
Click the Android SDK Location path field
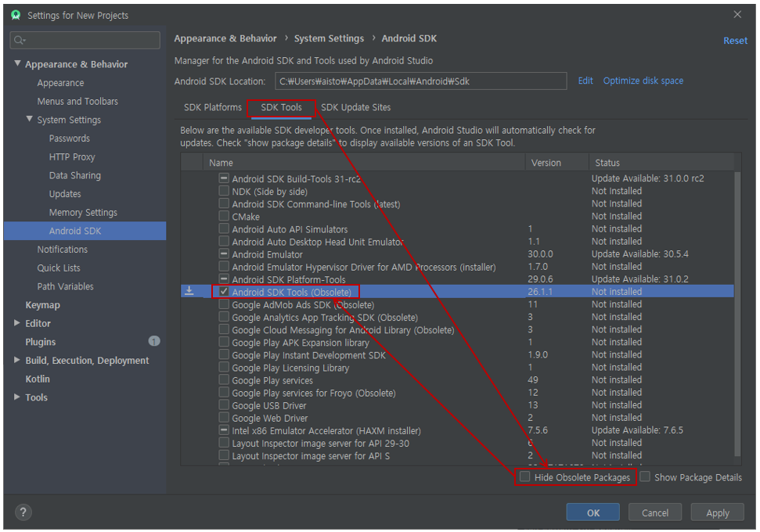point(421,81)
